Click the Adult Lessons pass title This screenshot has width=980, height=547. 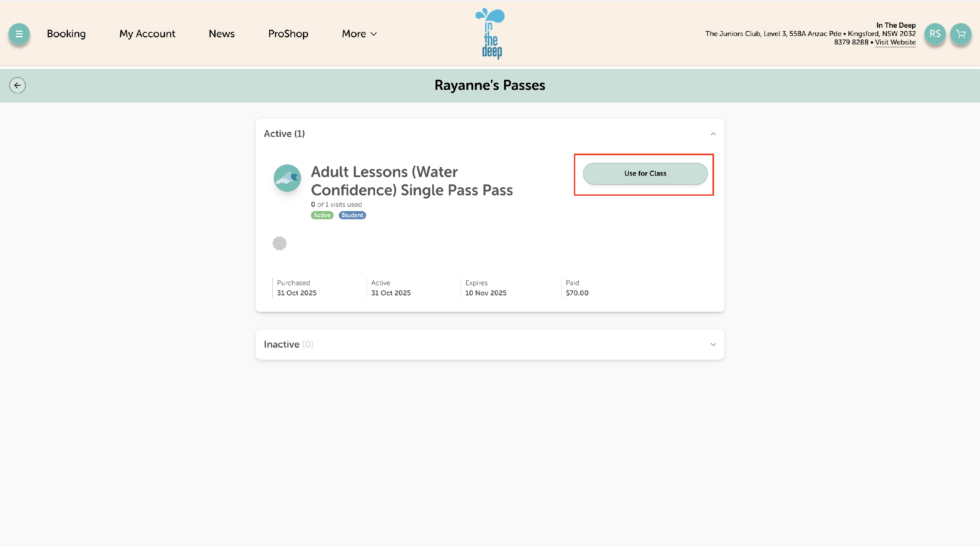[x=412, y=181]
